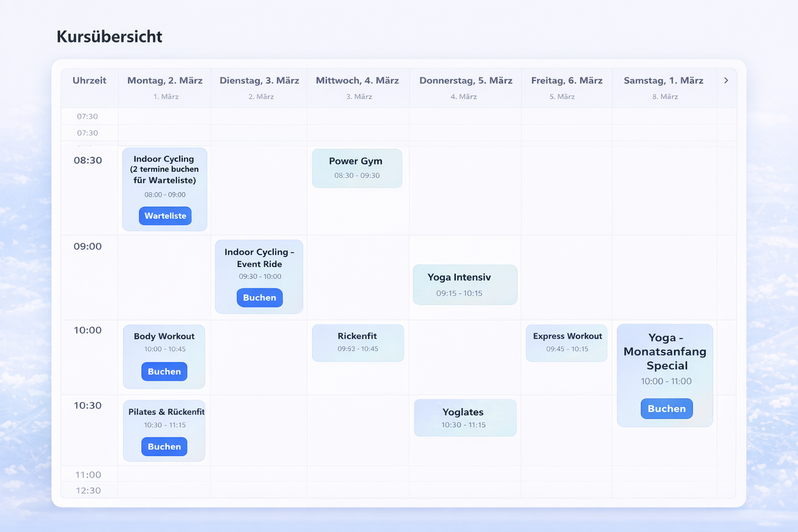Click the 09:00 time row label
The width and height of the screenshot is (798, 532).
click(x=88, y=246)
